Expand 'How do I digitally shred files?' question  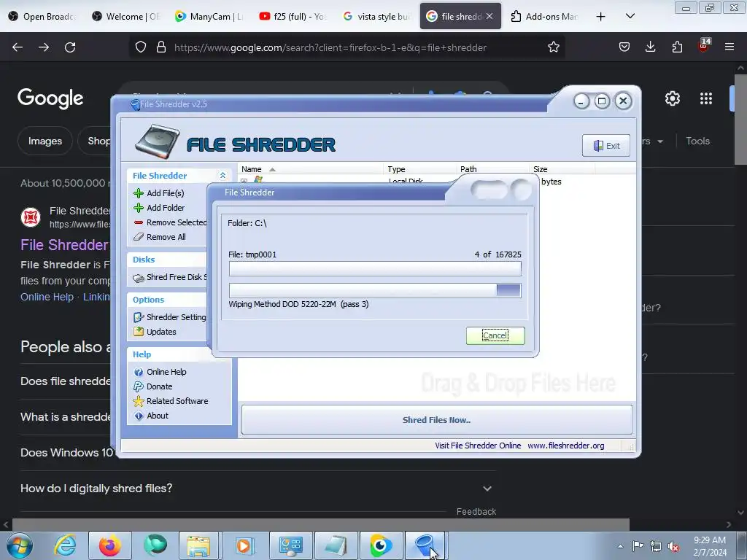click(x=487, y=488)
